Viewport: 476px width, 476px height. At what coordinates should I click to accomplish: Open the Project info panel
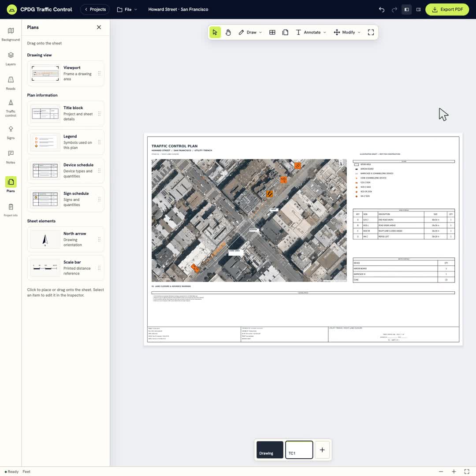(x=11, y=210)
